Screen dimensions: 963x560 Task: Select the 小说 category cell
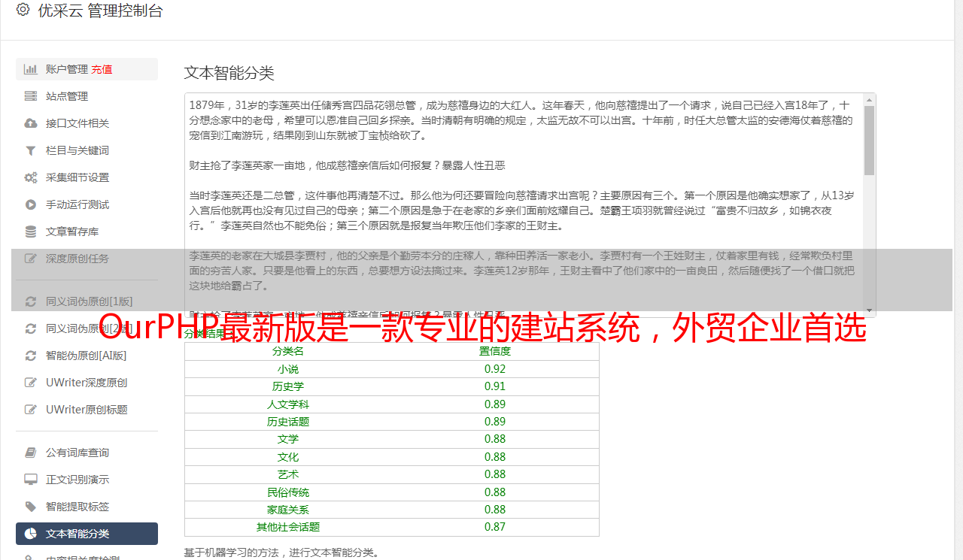288,369
